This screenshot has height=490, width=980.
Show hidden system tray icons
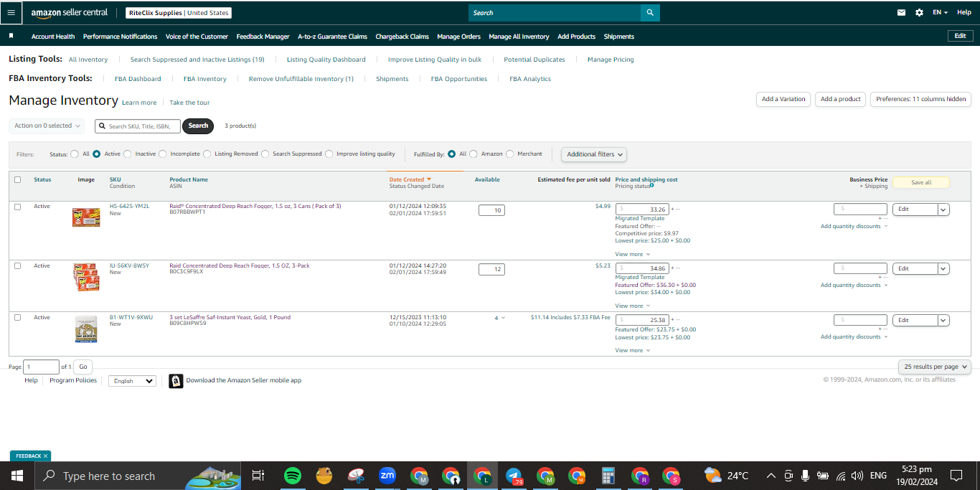point(771,476)
